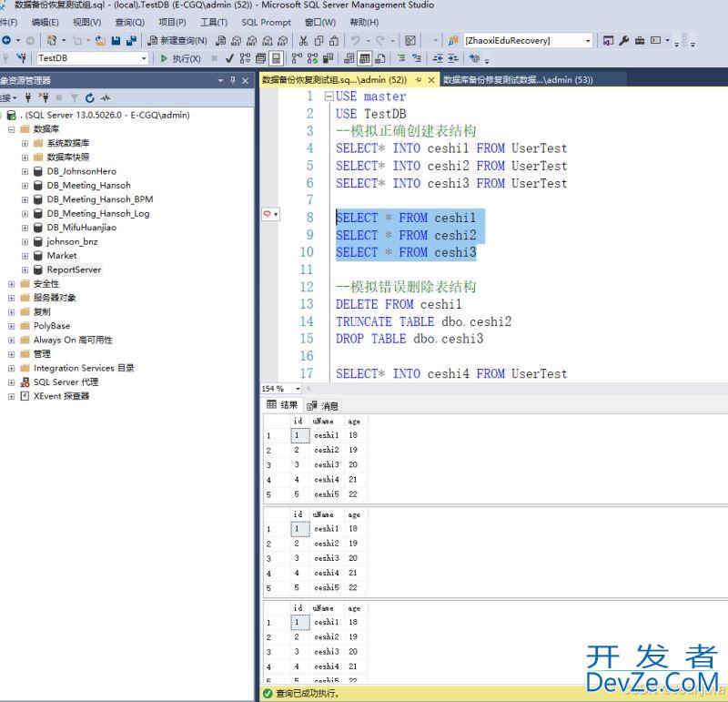This screenshot has height=702, width=728.
Task: Select the PolyBase tree node
Action: tap(52, 326)
